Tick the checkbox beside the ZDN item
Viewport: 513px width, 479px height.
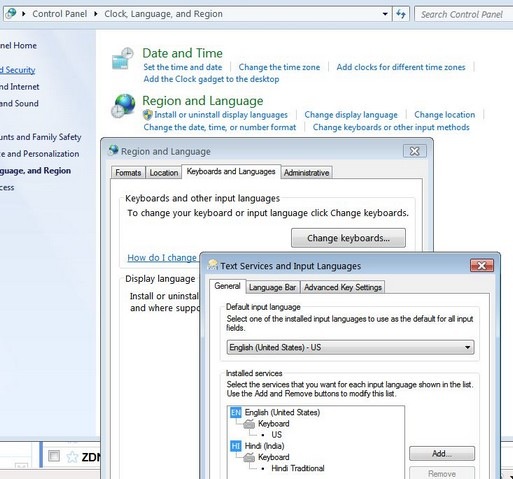(54, 456)
